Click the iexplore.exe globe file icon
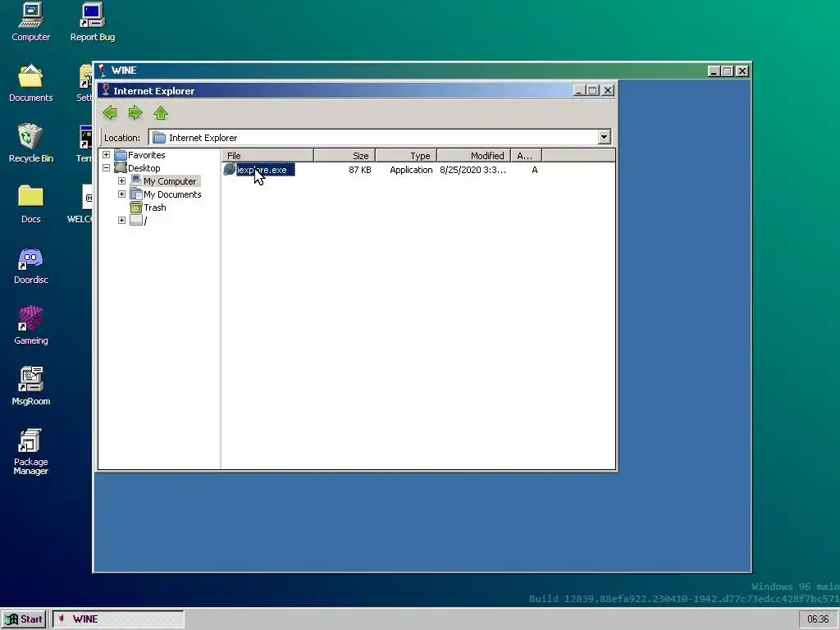This screenshot has width=840, height=630. (230, 170)
